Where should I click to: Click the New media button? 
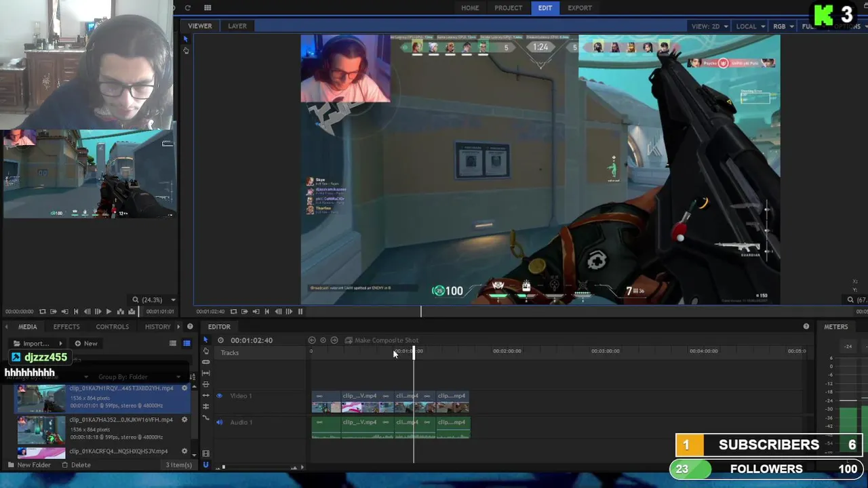[86, 344]
